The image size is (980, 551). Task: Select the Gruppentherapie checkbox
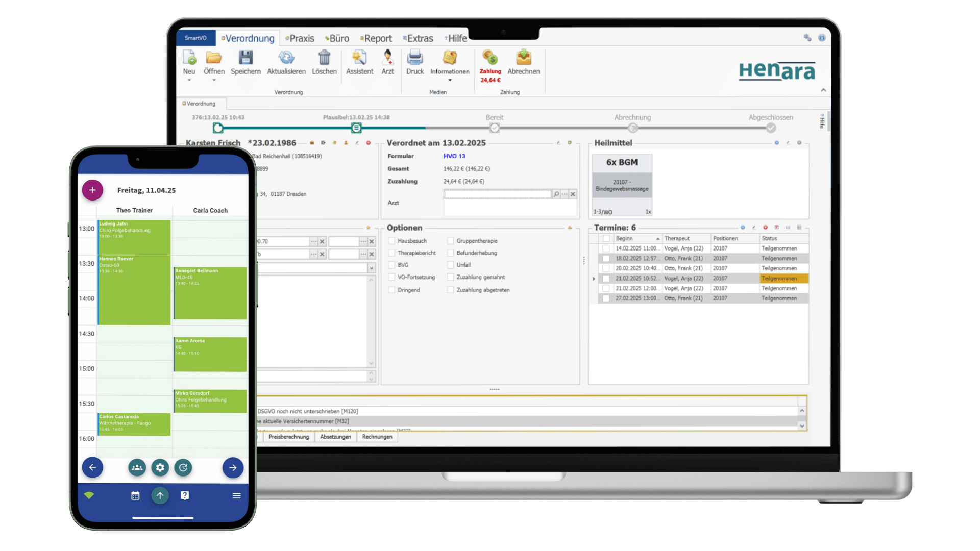click(451, 240)
